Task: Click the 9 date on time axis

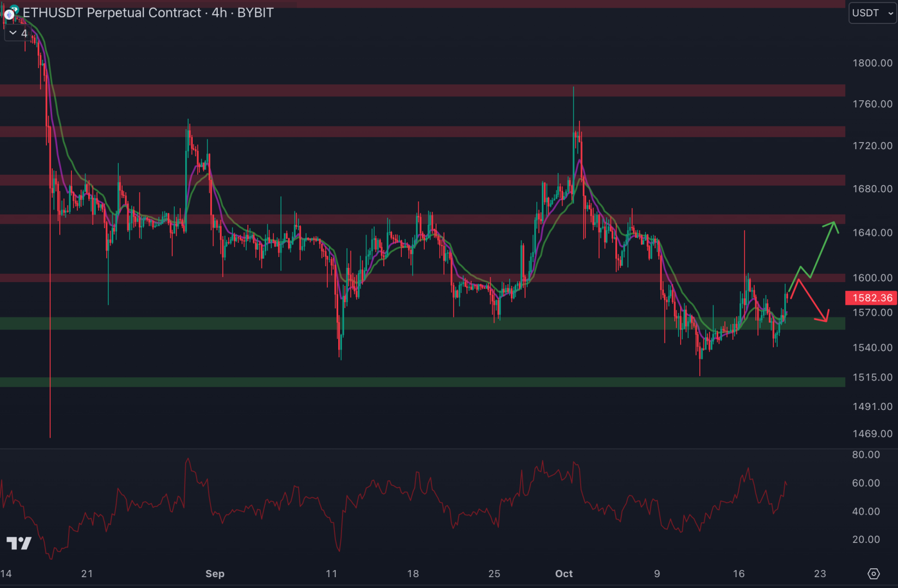Action: tap(657, 574)
